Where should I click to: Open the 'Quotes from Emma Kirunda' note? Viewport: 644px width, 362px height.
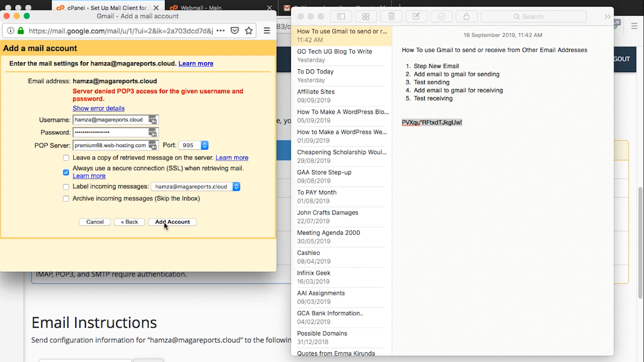341,353
